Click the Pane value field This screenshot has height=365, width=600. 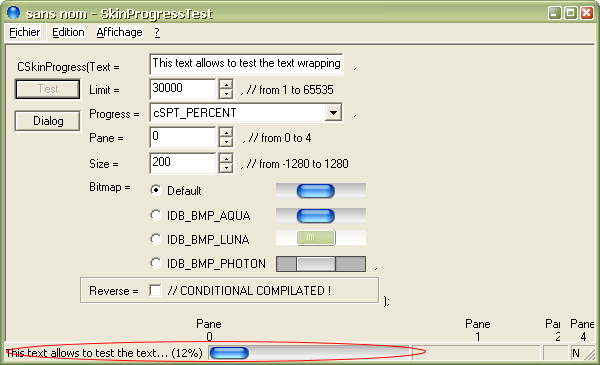point(183,137)
